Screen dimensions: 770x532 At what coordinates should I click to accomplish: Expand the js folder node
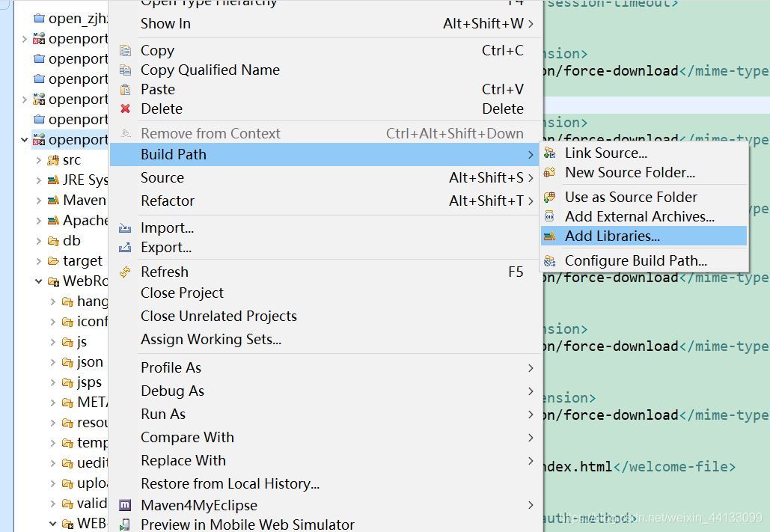(52, 342)
